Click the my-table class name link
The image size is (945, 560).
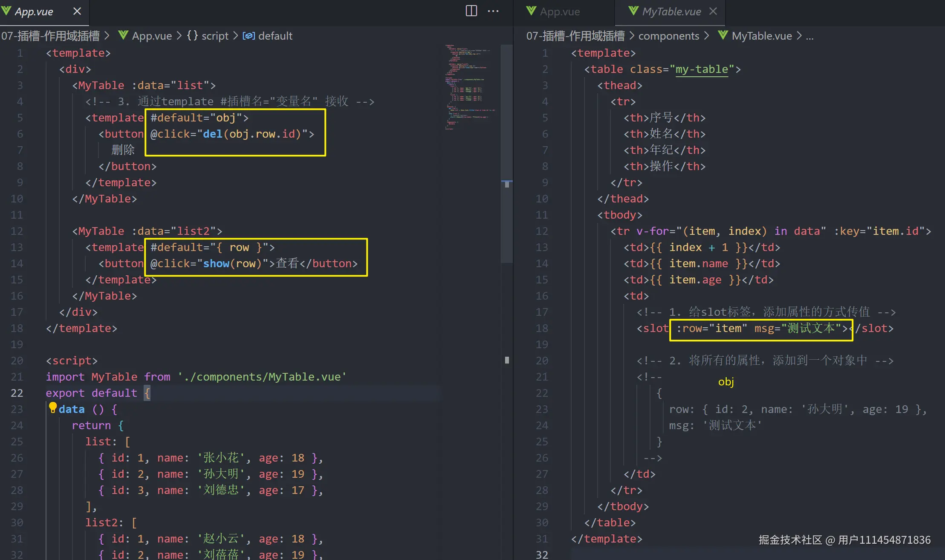click(702, 69)
